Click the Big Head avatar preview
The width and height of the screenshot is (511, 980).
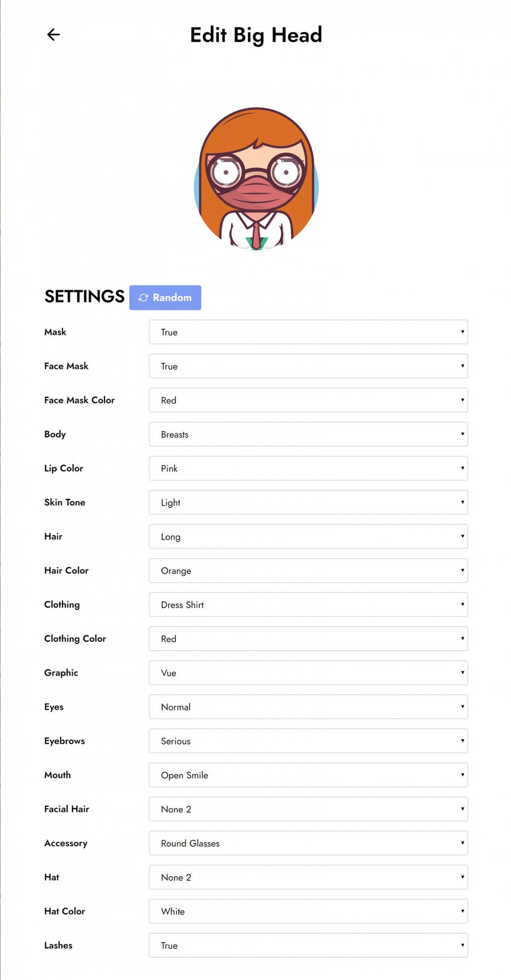click(256, 179)
